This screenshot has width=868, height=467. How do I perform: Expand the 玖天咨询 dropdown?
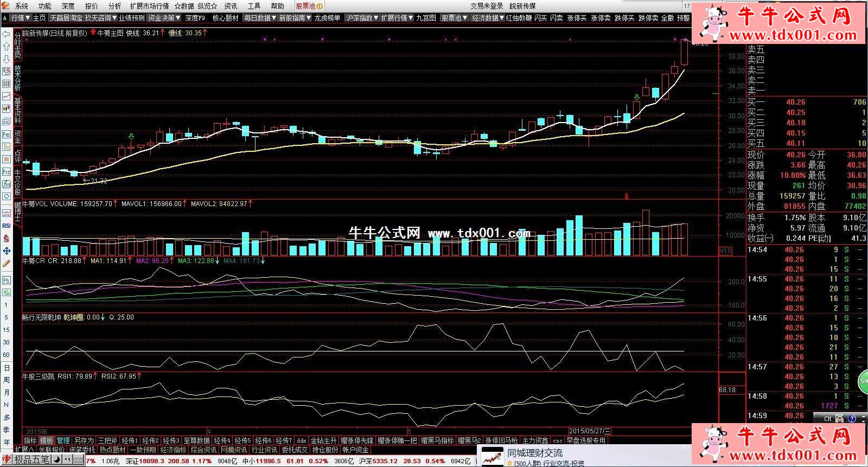[x=100, y=18]
